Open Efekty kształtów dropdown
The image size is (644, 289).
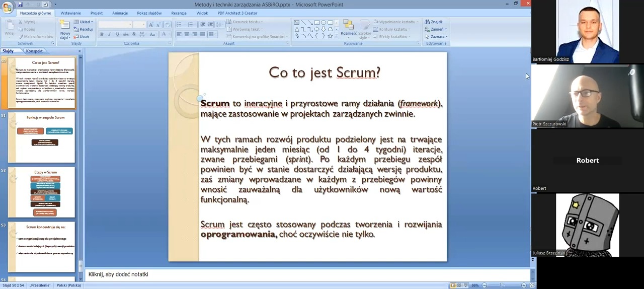pyautogui.click(x=392, y=37)
